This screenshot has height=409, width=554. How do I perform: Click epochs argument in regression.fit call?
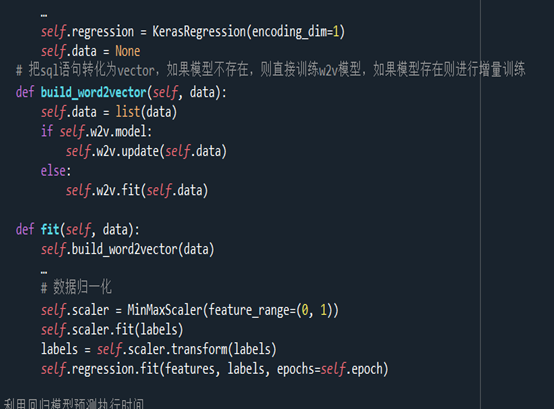pyautogui.click(x=295, y=369)
